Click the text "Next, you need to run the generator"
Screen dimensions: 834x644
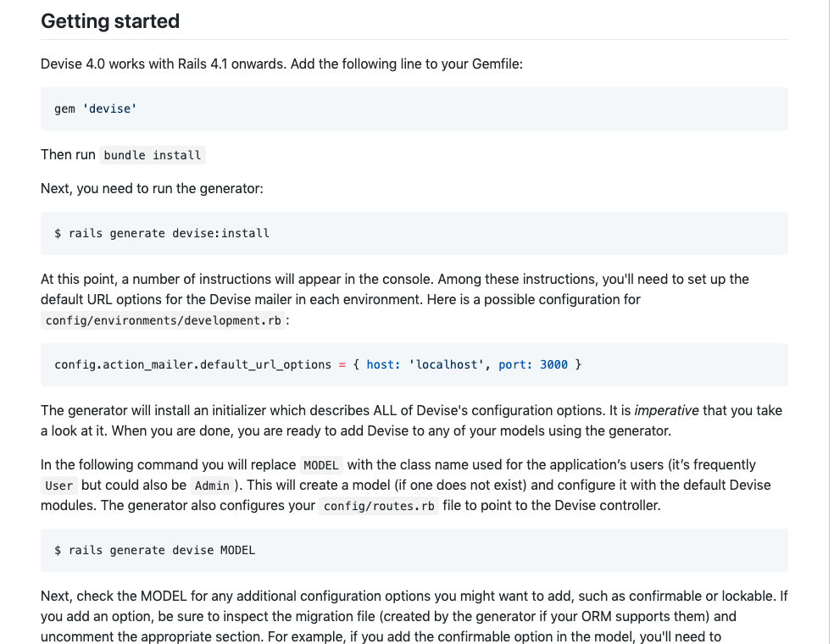tap(152, 188)
